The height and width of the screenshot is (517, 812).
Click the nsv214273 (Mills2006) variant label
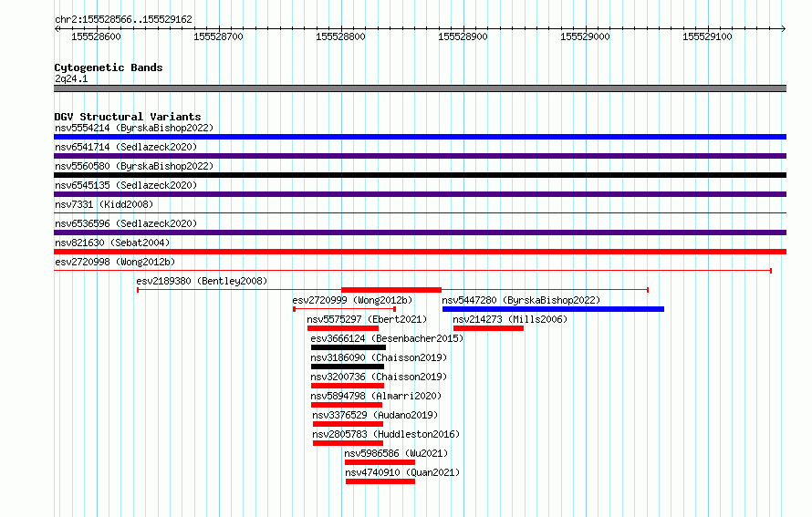510,319
